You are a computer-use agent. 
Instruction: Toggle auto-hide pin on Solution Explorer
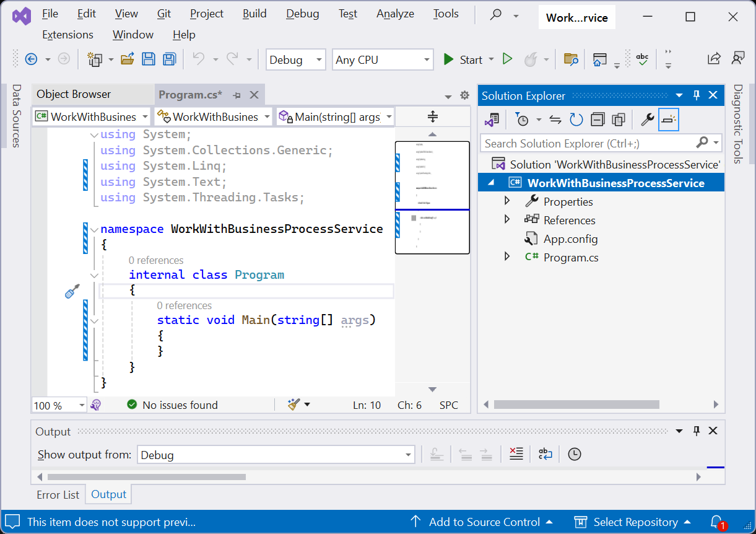[697, 95]
